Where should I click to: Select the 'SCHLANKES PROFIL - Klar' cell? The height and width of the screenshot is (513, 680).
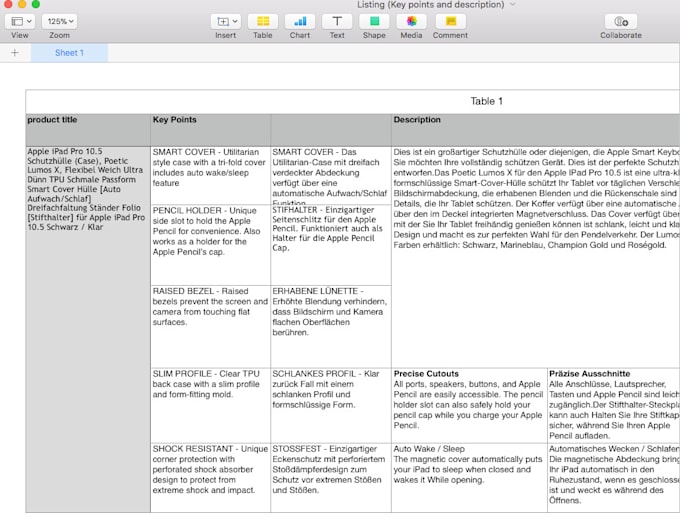click(331, 405)
